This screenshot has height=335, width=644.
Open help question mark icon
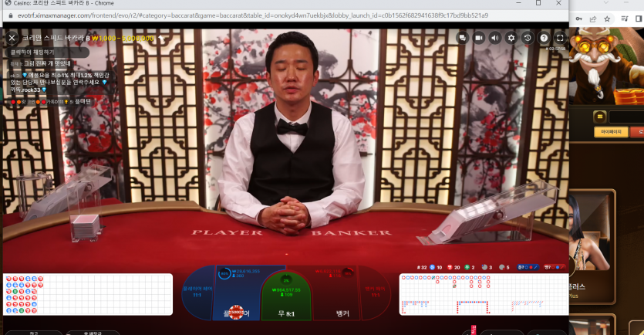point(544,38)
